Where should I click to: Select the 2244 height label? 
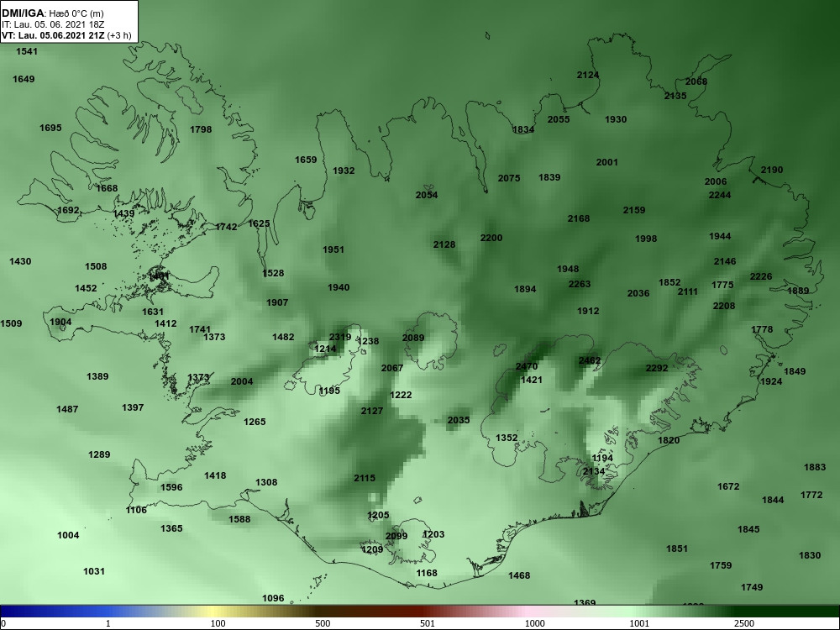[720, 195]
